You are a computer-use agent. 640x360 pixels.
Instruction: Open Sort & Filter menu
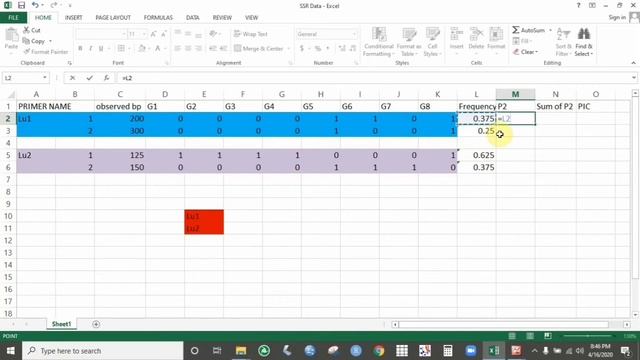pos(563,42)
